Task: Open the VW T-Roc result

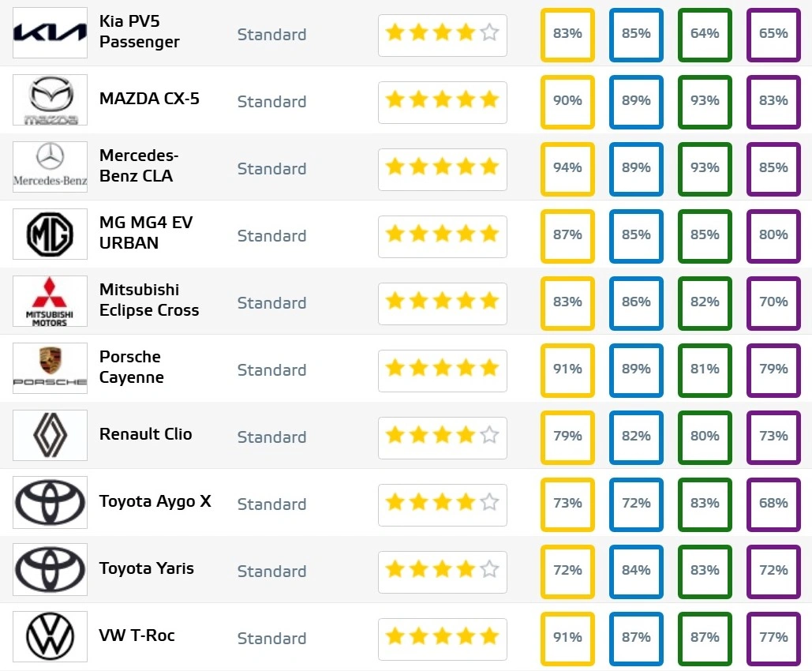Action: 137,635
